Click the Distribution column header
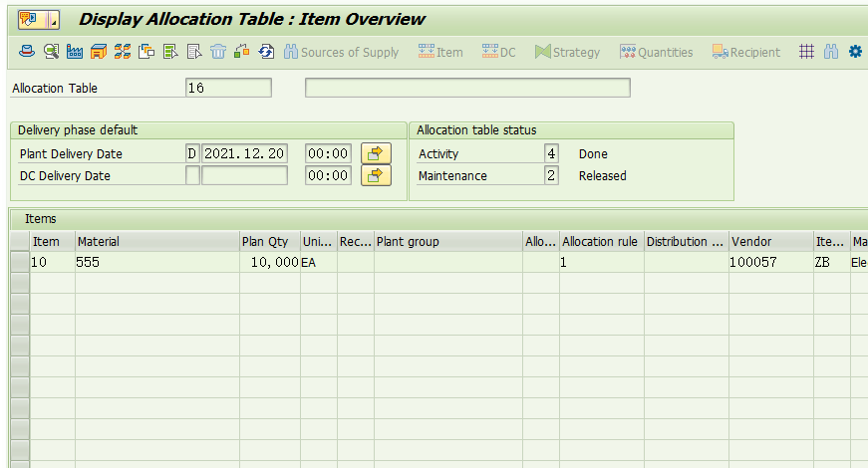This screenshot has height=468, width=868. click(687, 241)
